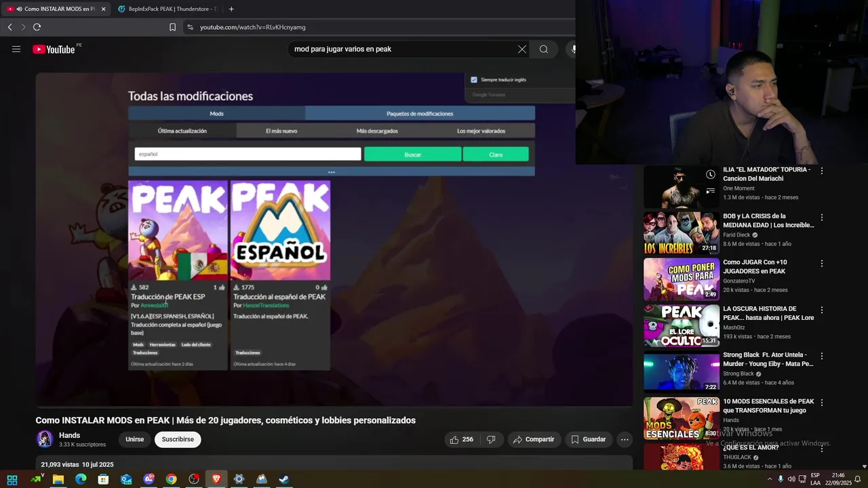This screenshot has width=868, height=488.
Task: Open Hands channel name link
Action: click(69, 435)
